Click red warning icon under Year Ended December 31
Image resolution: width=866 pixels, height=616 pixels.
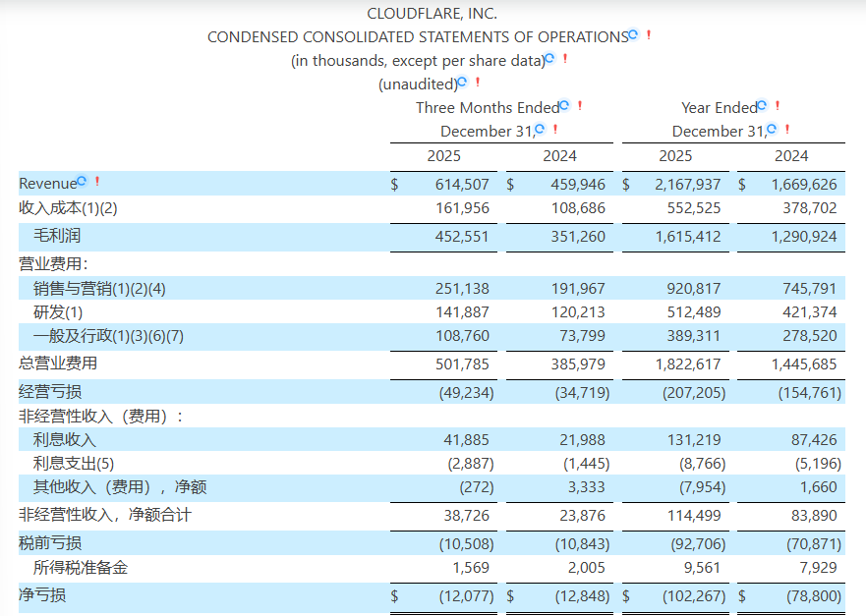[x=786, y=130]
